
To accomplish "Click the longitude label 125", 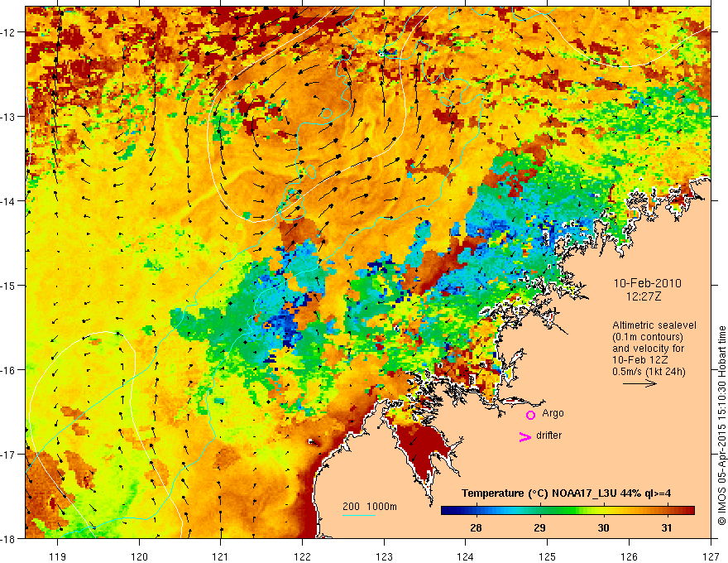I will (x=548, y=556).
